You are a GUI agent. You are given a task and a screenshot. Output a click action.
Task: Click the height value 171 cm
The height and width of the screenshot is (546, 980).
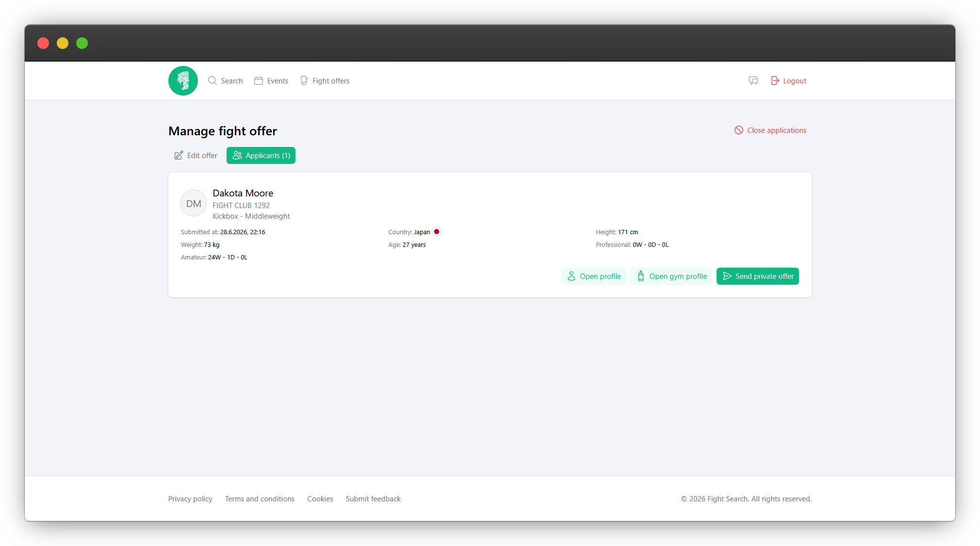point(628,232)
